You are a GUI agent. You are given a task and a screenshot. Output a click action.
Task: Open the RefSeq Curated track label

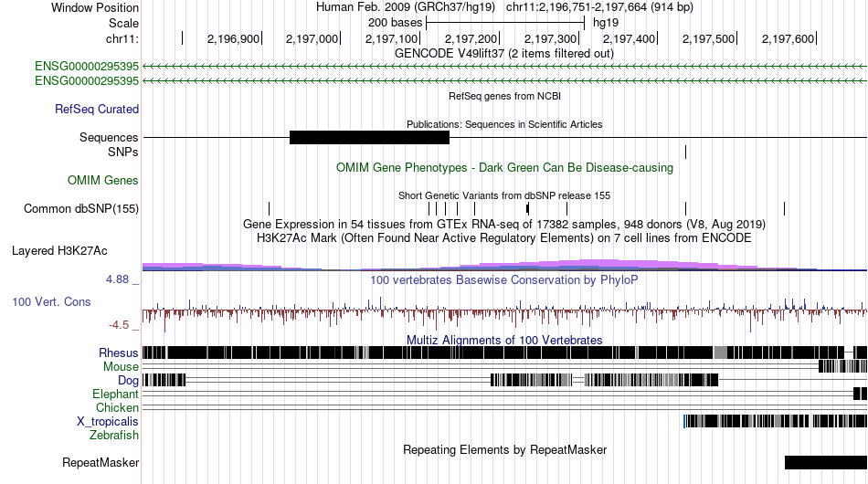point(97,109)
